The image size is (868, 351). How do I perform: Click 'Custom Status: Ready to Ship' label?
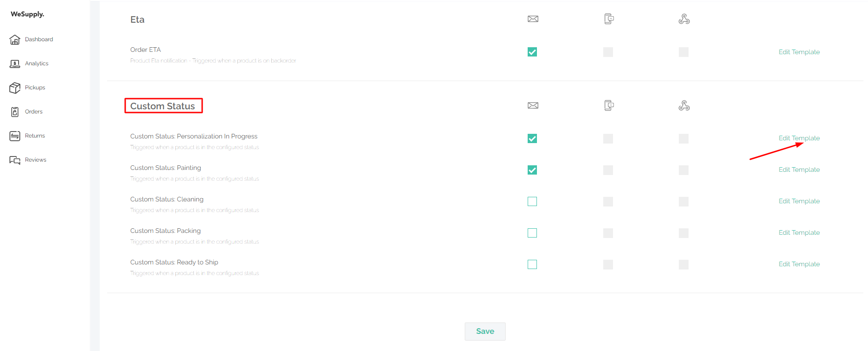pos(174,262)
